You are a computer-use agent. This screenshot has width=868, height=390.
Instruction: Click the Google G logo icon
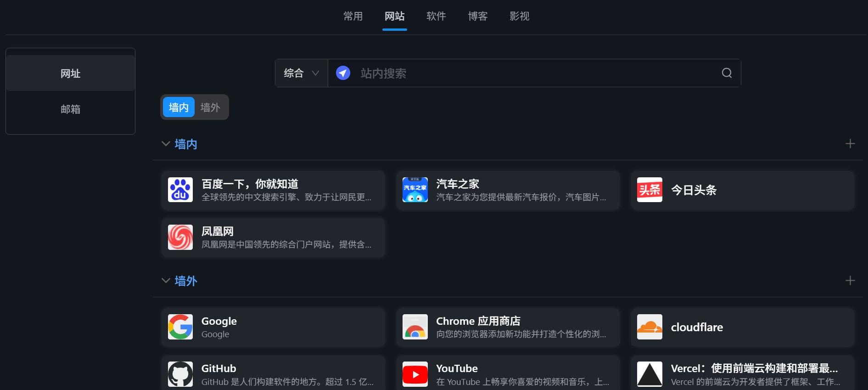click(180, 327)
